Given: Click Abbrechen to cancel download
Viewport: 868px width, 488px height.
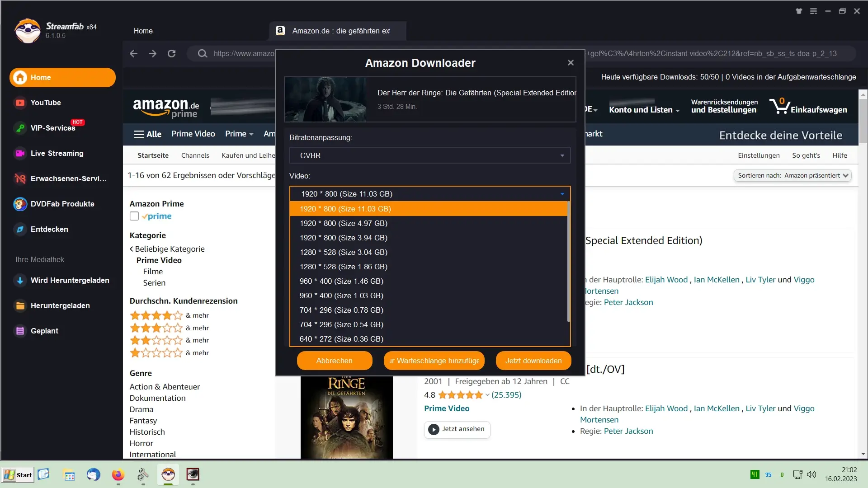Looking at the screenshot, I should (335, 361).
